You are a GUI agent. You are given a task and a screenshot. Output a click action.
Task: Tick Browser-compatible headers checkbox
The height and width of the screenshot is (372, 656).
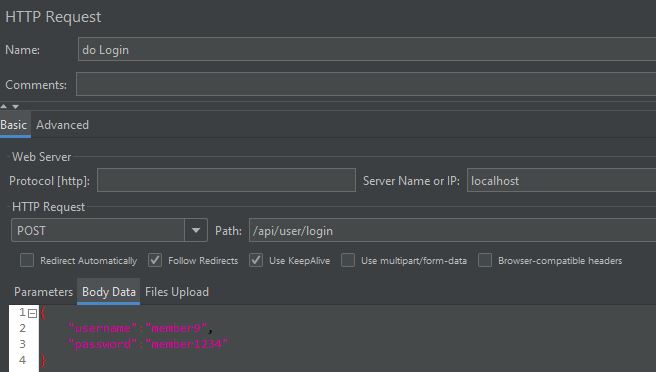(x=485, y=260)
